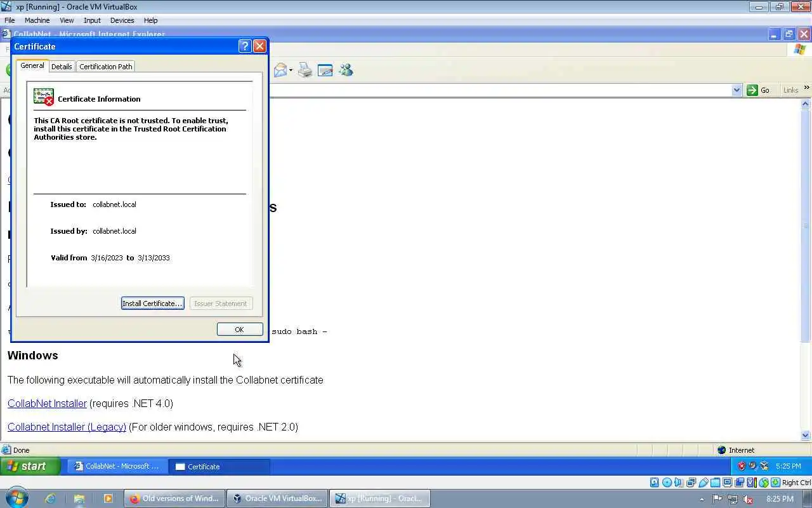
Task: Open the CollabNet Installer link
Action: coord(47,403)
